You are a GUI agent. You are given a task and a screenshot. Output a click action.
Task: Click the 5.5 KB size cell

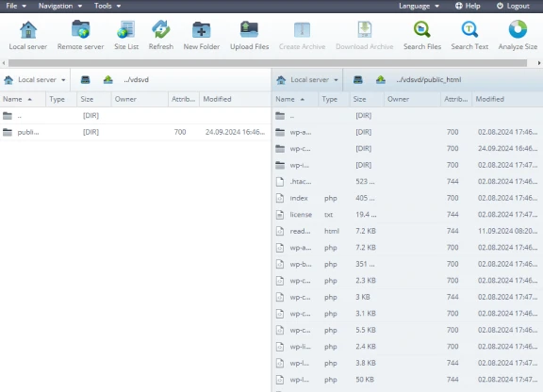coord(366,330)
